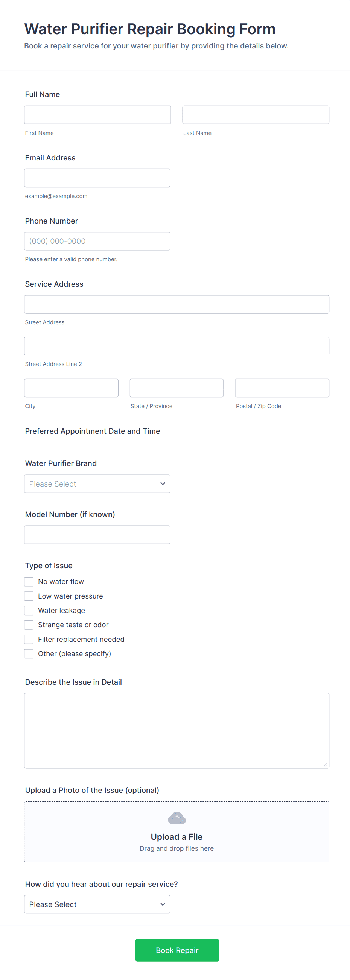This screenshot has height=980, width=350.
Task: Select the Postal / Zip Code field
Action: [x=282, y=388]
